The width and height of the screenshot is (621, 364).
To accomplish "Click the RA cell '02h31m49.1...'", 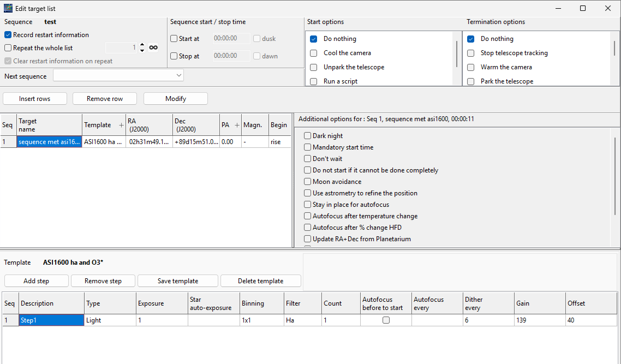I will pos(150,142).
